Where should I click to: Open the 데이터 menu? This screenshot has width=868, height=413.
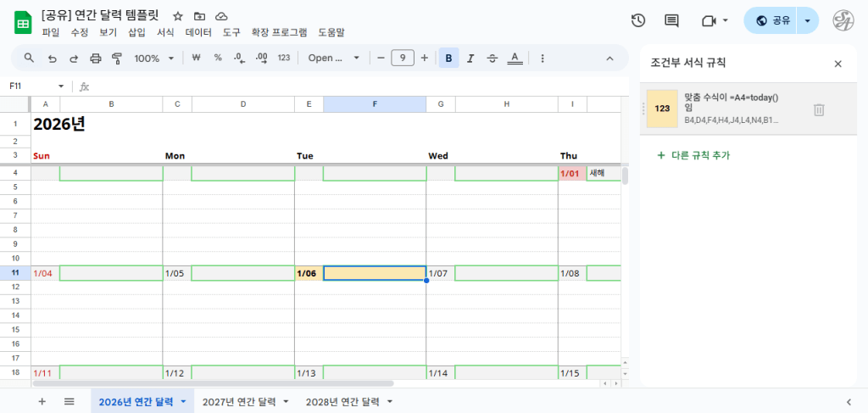[x=198, y=32]
